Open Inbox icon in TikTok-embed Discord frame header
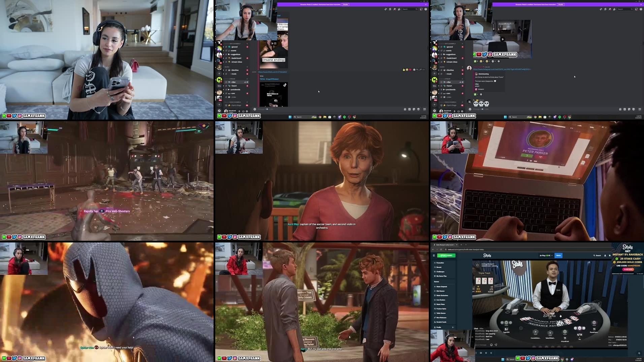Image resolution: width=644 pixels, height=362 pixels. (x=421, y=9)
